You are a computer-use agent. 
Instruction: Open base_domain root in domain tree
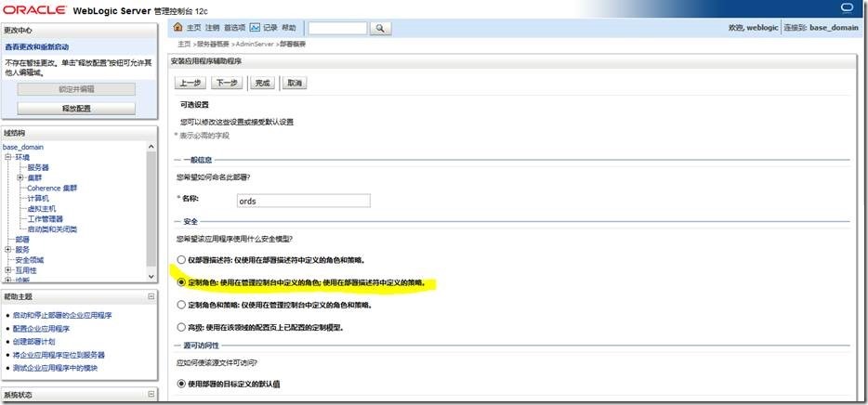pos(23,147)
